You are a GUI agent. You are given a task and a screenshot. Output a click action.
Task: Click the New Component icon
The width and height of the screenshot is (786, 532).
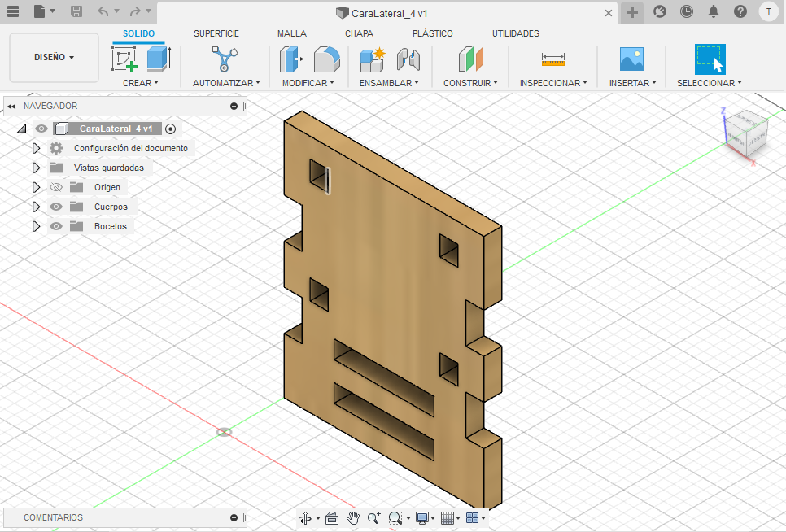(373, 59)
